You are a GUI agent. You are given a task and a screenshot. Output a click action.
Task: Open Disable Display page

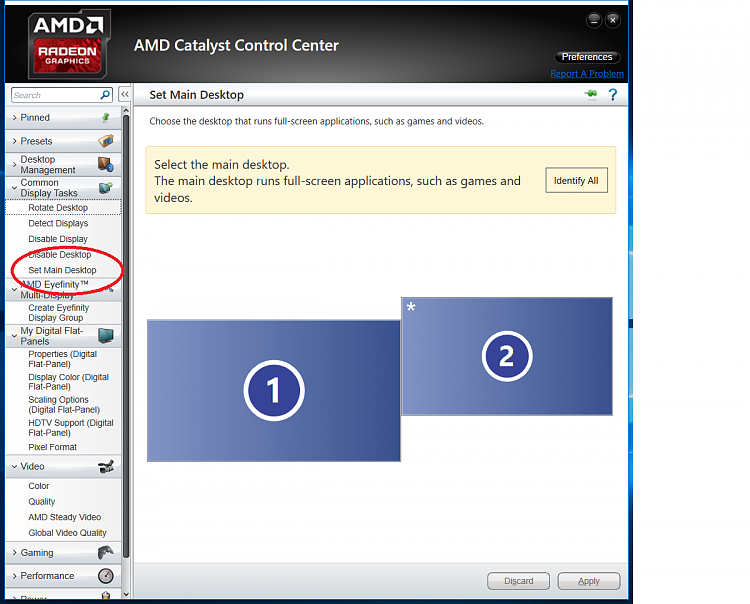(x=58, y=239)
